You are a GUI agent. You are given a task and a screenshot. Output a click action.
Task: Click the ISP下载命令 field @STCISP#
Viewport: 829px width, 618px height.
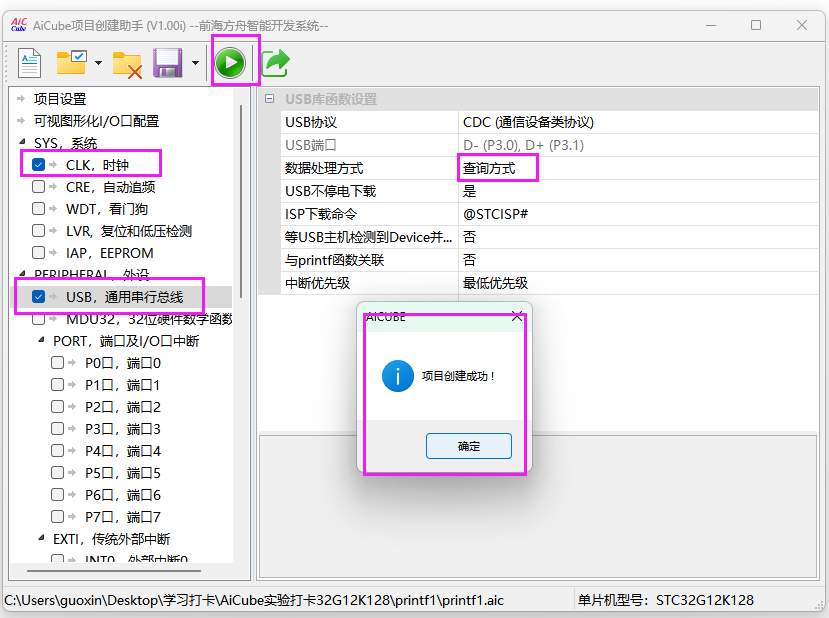638,214
